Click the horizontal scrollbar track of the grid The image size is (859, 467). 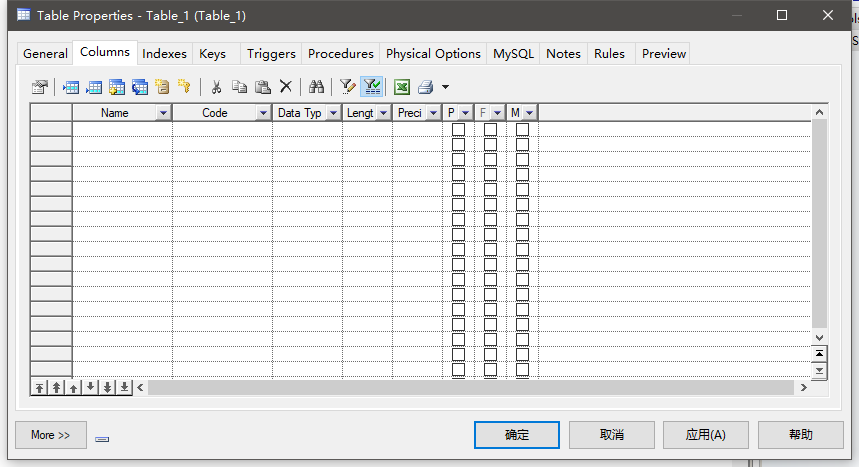tap(470, 388)
